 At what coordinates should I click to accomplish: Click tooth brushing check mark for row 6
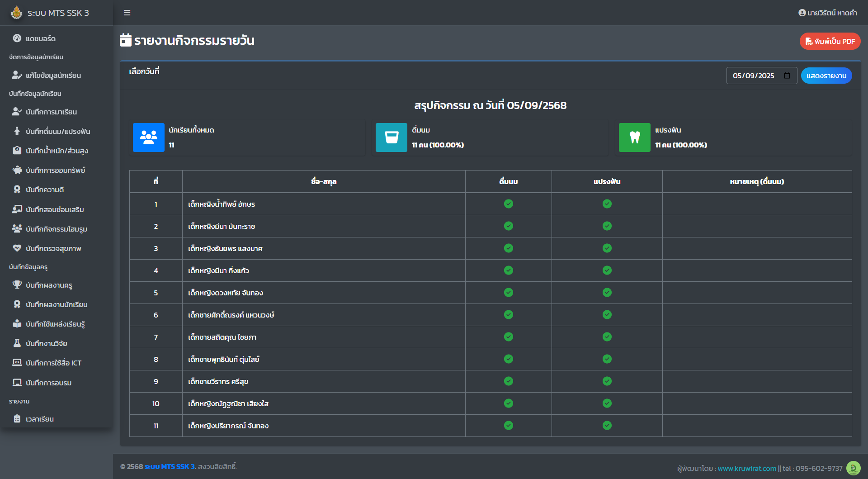[x=607, y=315]
